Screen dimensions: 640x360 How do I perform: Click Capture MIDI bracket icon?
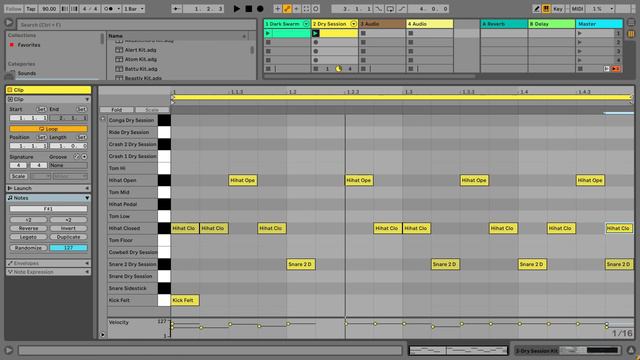point(306,9)
